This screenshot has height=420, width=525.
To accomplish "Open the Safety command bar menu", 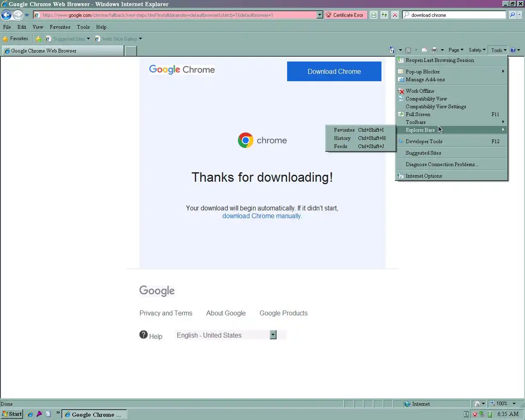I will click(x=477, y=50).
